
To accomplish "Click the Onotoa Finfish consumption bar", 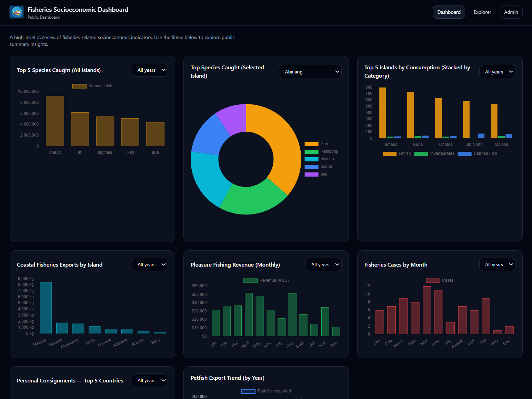I will coord(438,118).
